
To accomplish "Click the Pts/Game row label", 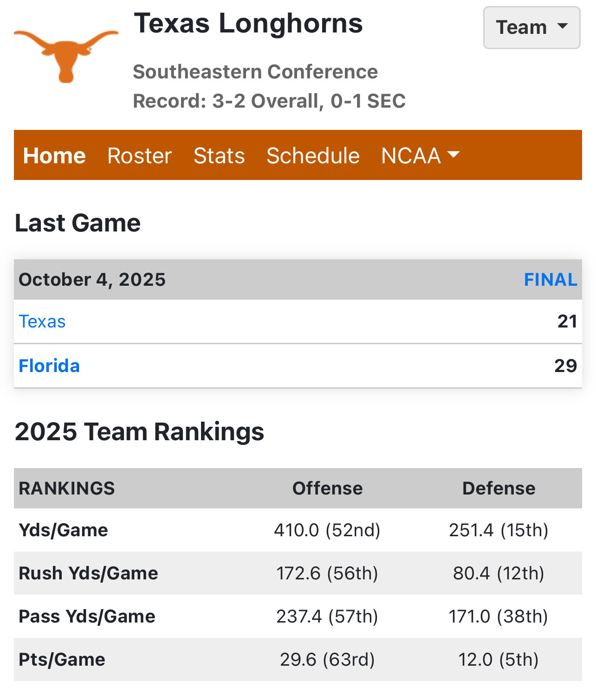I will (x=62, y=660).
